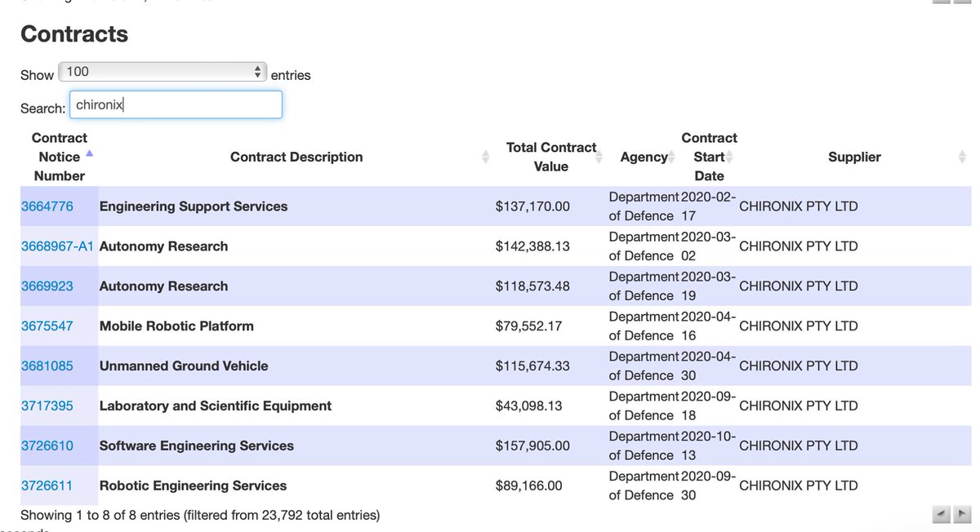Click start date 2020-10-13

(709, 446)
